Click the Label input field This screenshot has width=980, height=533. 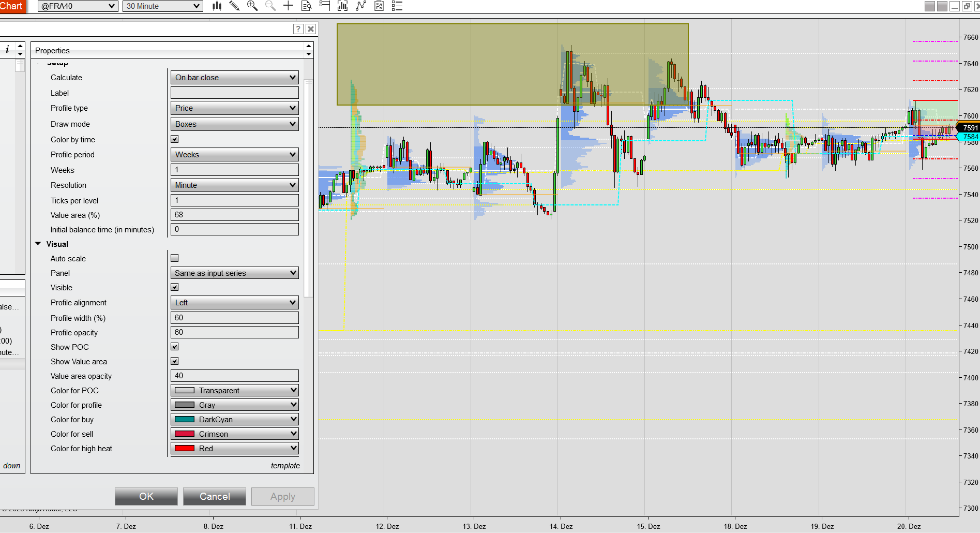point(235,93)
